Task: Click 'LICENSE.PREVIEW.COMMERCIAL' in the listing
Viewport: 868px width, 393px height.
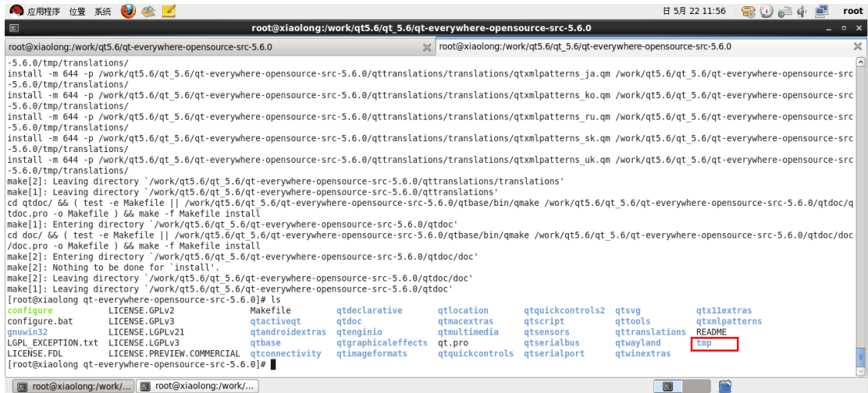Action: click(174, 354)
